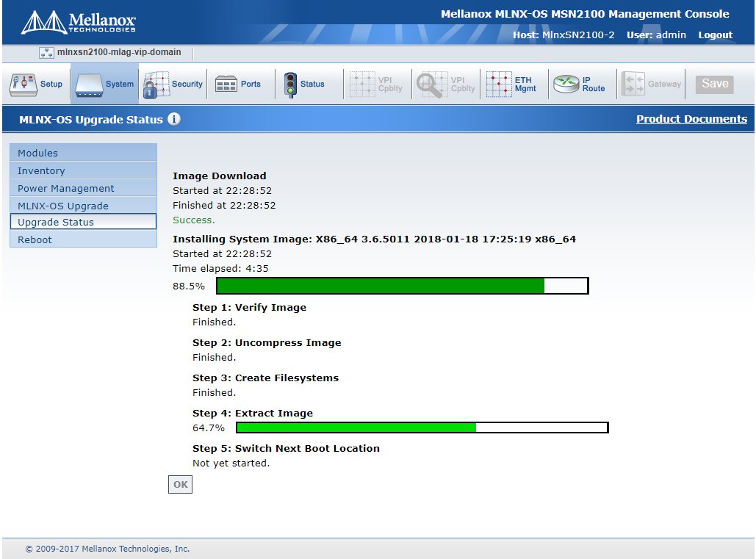Click the Mellanox Technologies logo
The width and height of the screenshot is (756, 559).
click(x=78, y=22)
